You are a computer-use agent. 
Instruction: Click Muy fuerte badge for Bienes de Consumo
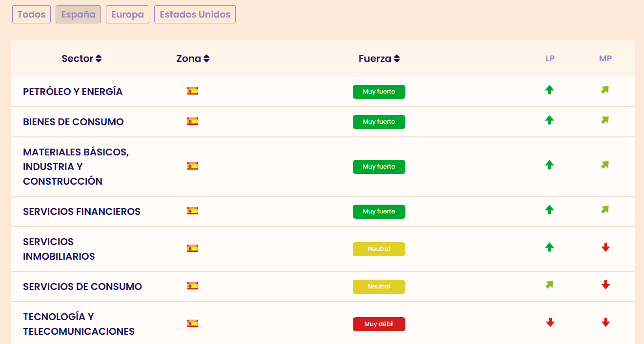point(379,122)
